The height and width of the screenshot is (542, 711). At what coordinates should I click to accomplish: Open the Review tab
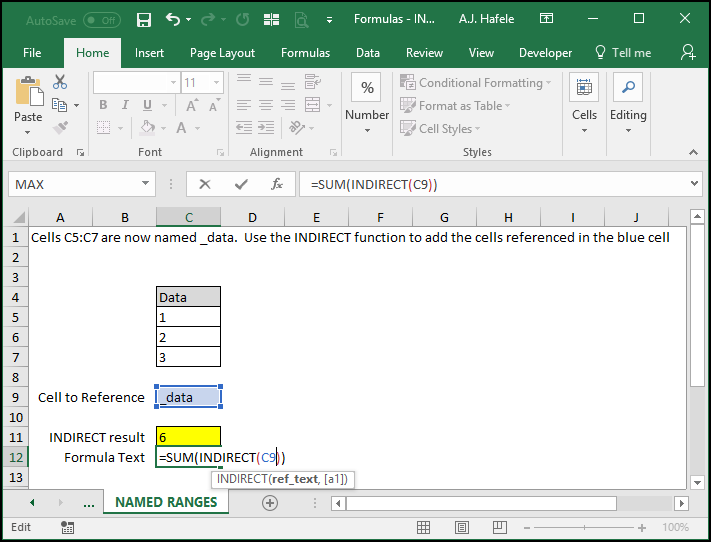[x=424, y=53]
